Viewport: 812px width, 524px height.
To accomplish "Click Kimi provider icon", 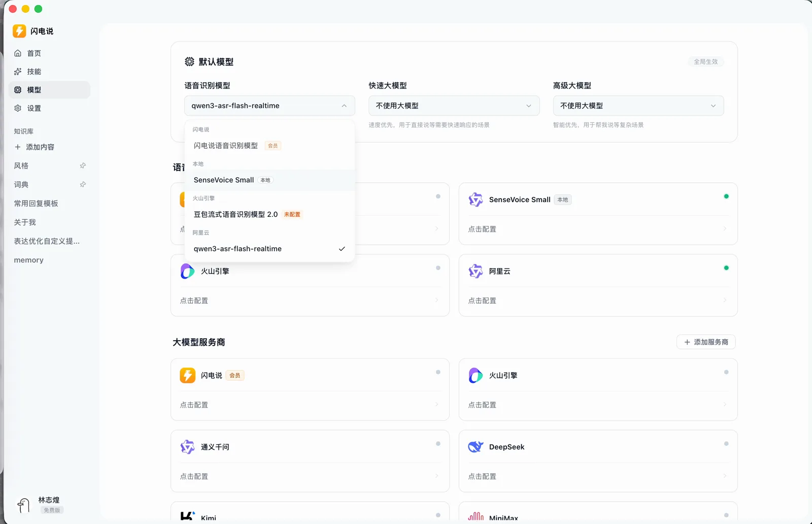I will [x=187, y=517].
